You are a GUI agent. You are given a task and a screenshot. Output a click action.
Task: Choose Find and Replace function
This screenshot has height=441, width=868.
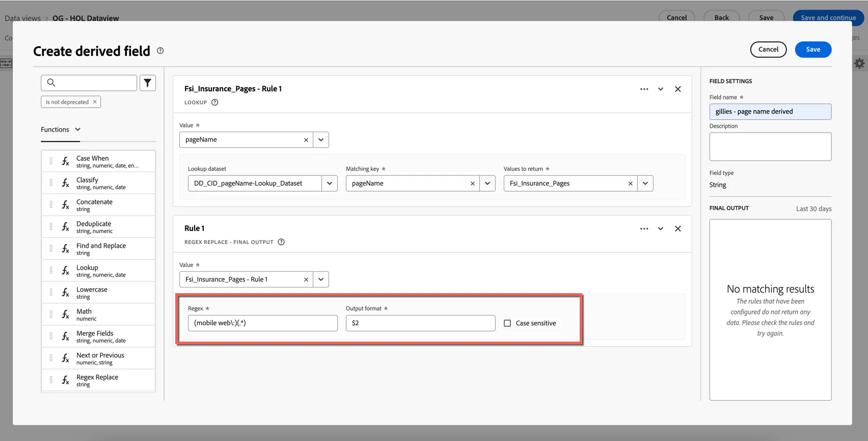[x=98, y=249]
